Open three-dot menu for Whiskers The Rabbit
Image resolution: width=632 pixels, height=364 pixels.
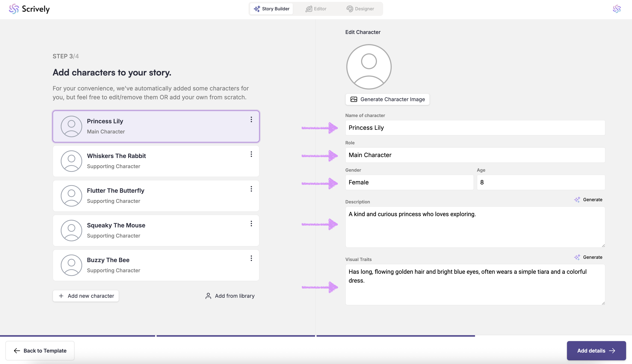(x=251, y=154)
